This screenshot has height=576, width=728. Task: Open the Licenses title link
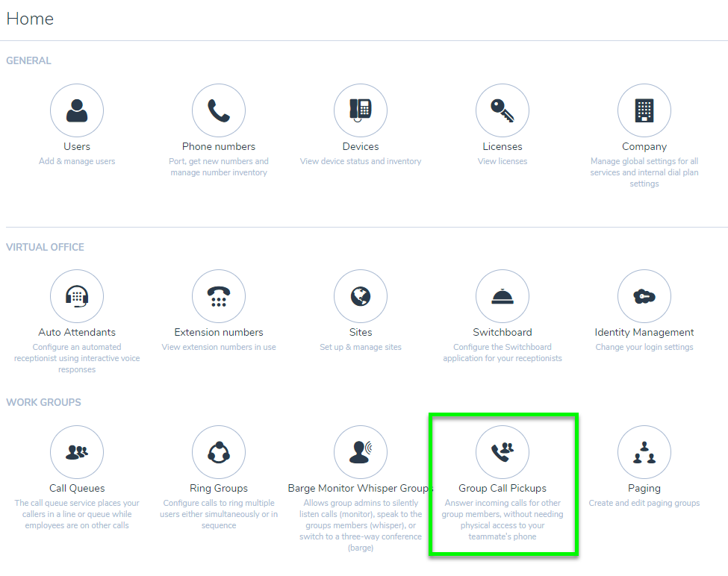503,146
